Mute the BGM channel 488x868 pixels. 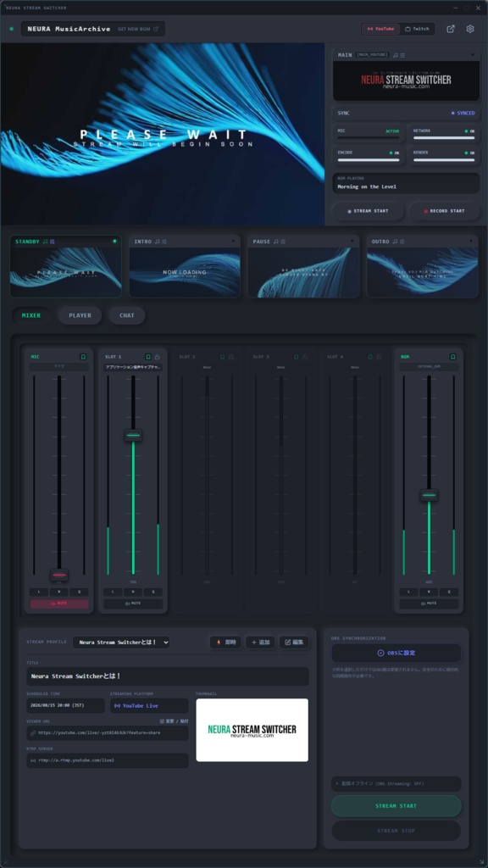point(429,604)
